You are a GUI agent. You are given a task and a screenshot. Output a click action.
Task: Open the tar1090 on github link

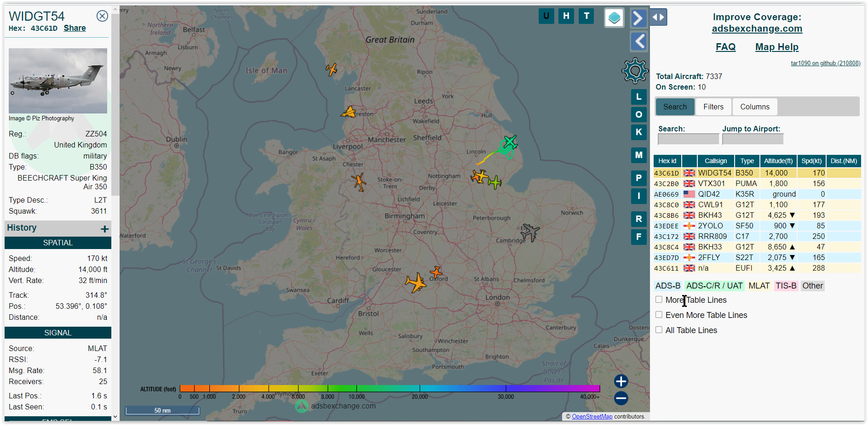point(826,63)
